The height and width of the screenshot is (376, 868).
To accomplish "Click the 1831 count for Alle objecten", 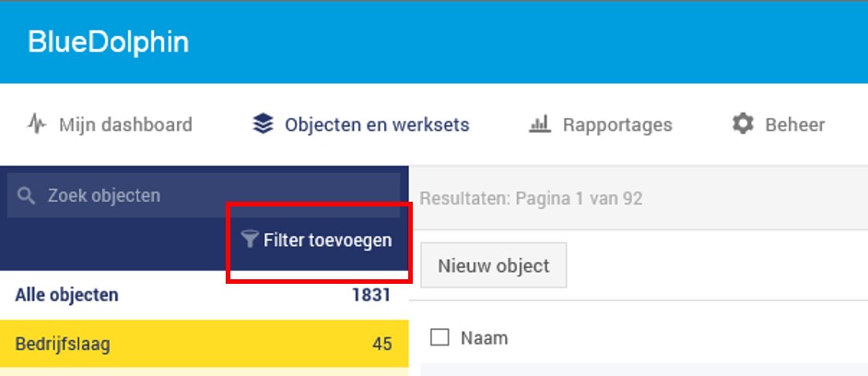I will point(371,295).
